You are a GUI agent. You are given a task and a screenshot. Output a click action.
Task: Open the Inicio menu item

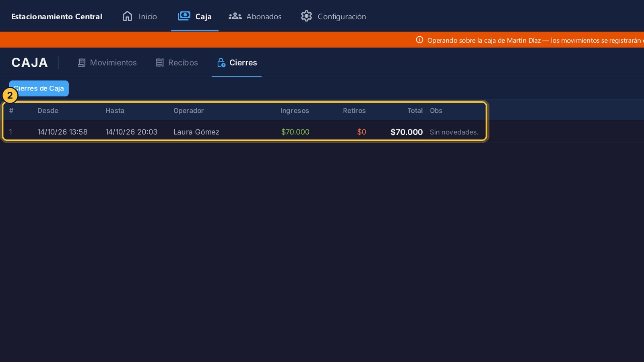(x=148, y=16)
